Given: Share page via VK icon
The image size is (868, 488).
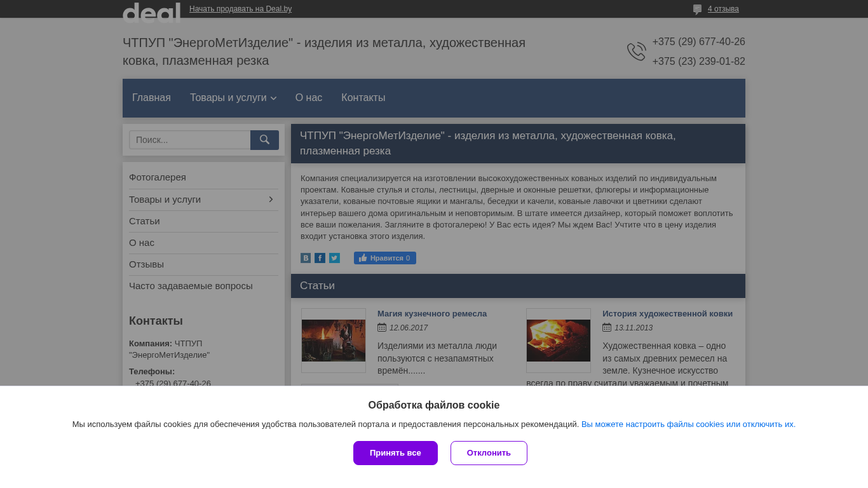Looking at the screenshot, I should coord(306,258).
